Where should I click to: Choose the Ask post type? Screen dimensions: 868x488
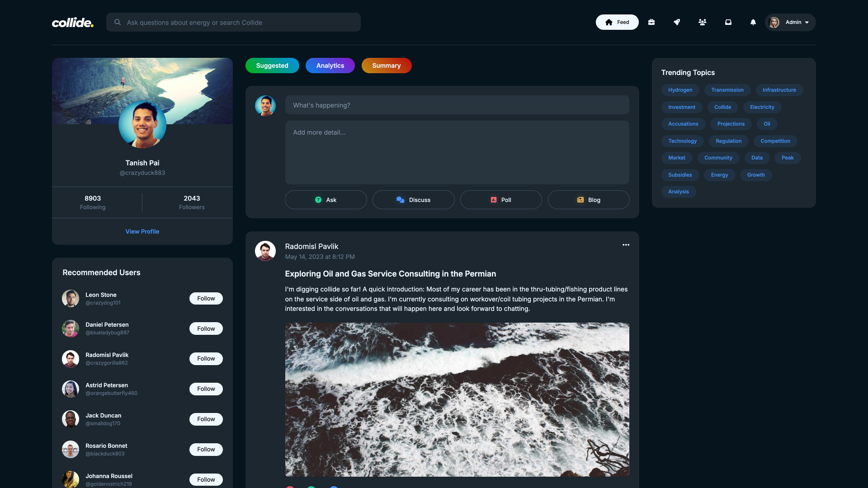click(325, 200)
